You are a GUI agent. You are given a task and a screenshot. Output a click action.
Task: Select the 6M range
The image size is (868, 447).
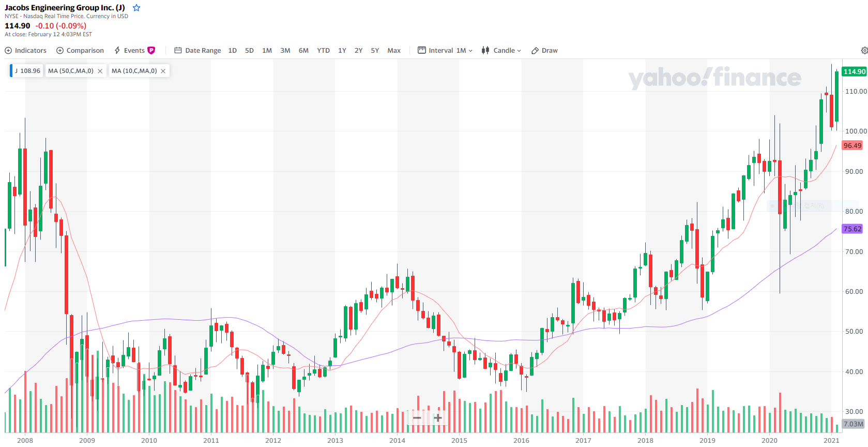click(x=303, y=50)
